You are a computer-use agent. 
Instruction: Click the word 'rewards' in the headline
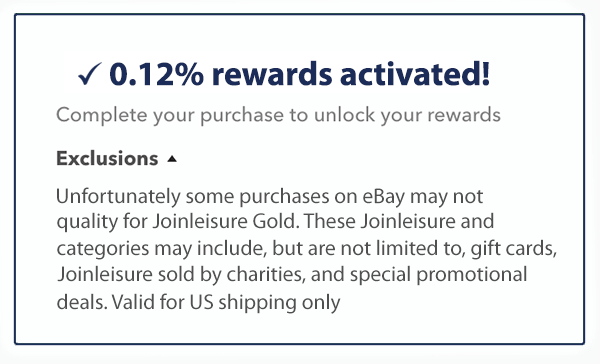(272, 74)
